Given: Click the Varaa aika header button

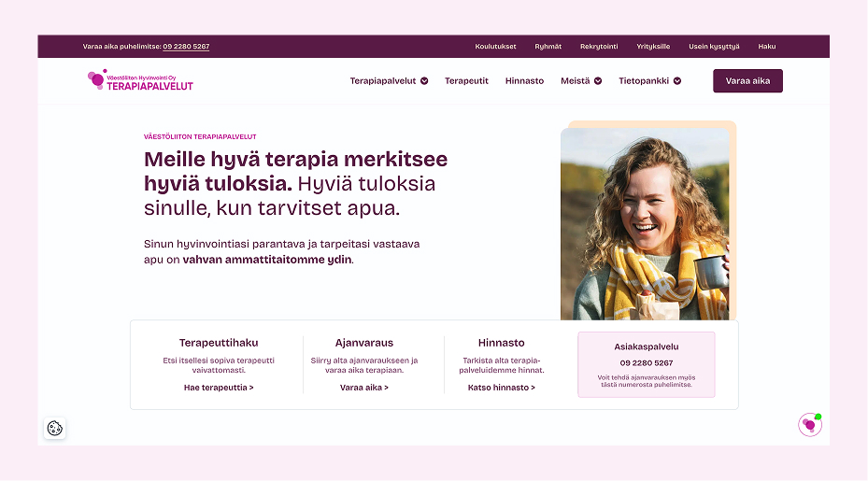Looking at the screenshot, I should click(747, 81).
